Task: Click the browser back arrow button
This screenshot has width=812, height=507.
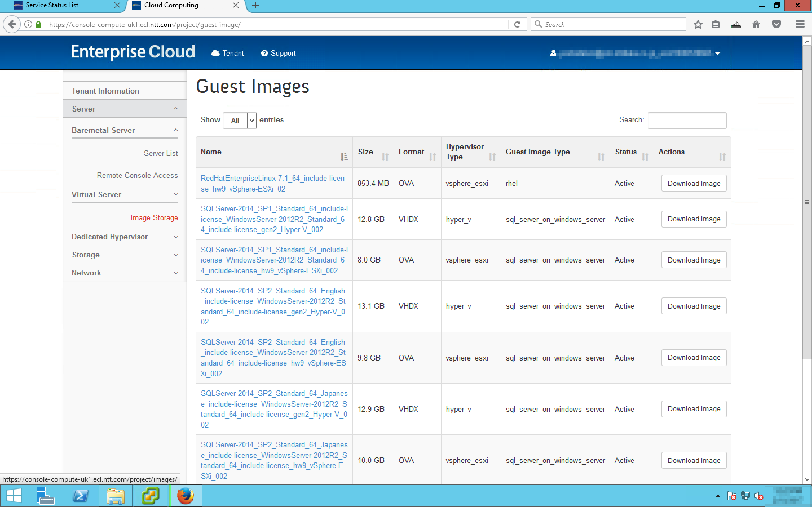Action: 12,25
